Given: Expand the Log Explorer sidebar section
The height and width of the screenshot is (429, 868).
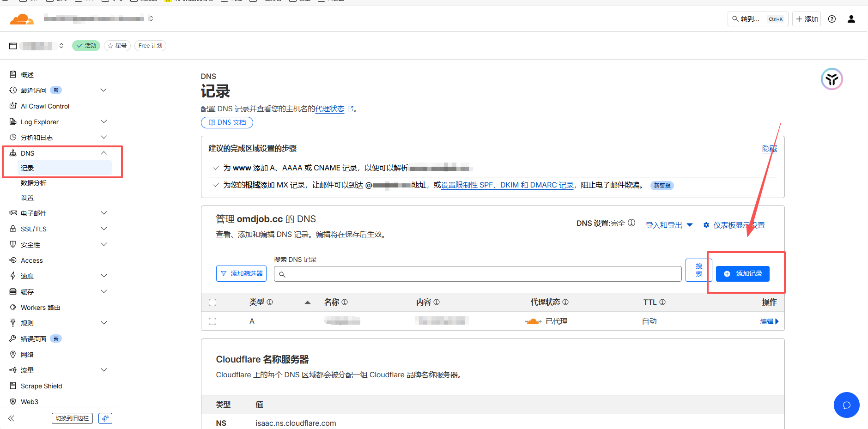Looking at the screenshot, I should pos(104,121).
